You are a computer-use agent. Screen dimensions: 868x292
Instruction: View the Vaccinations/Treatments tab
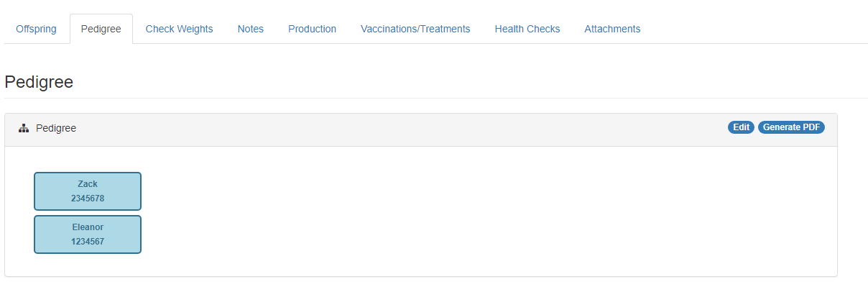(415, 29)
